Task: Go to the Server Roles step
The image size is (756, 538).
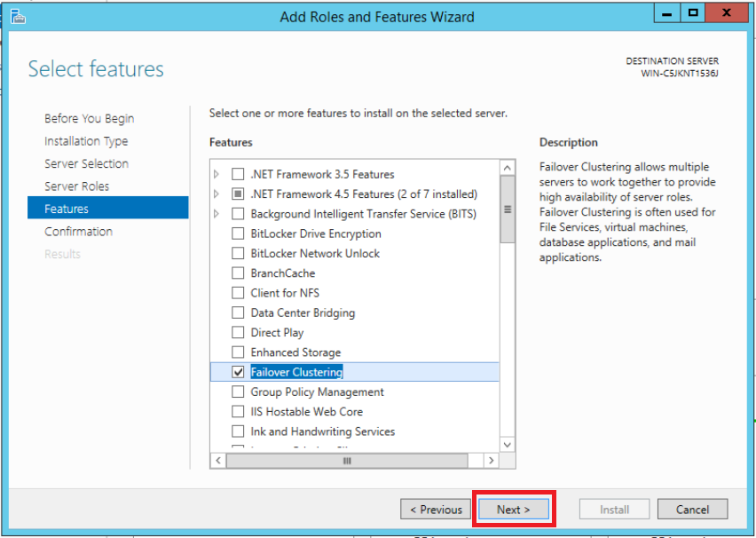Action: click(x=76, y=186)
